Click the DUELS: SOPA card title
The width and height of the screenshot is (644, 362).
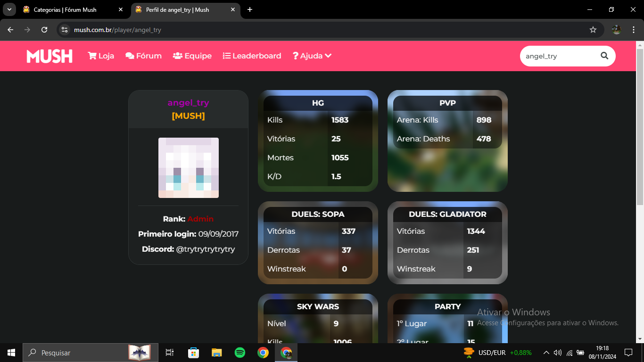pyautogui.click(x=318, y=214)
